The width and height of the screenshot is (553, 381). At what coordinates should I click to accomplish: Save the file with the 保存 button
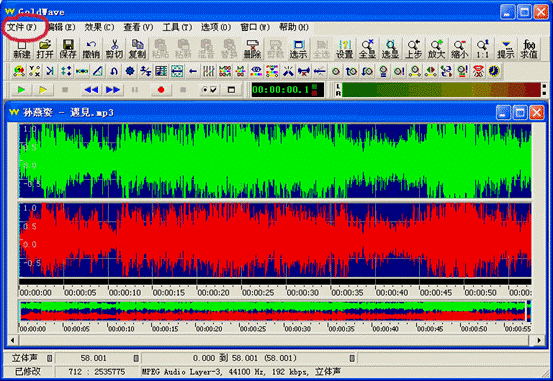point(68,49)
